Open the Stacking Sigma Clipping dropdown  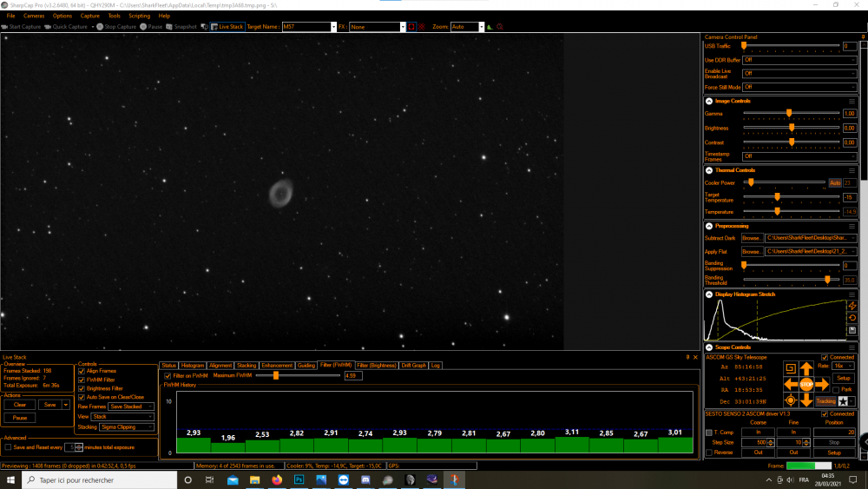click(x=127, y=427)
